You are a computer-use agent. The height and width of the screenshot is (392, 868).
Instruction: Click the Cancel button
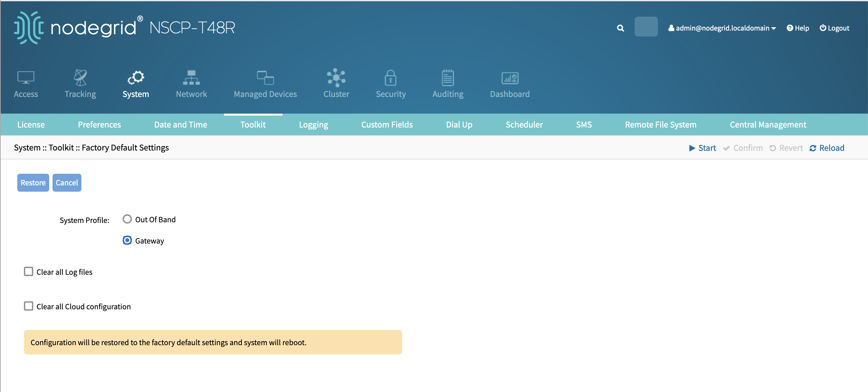tap(67, 182)
